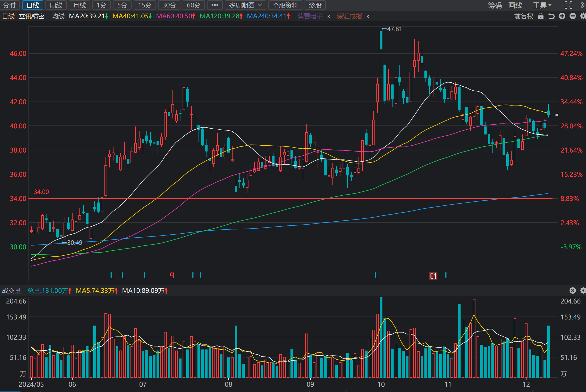Open volume panel settings gear

(x=583, y=290)
